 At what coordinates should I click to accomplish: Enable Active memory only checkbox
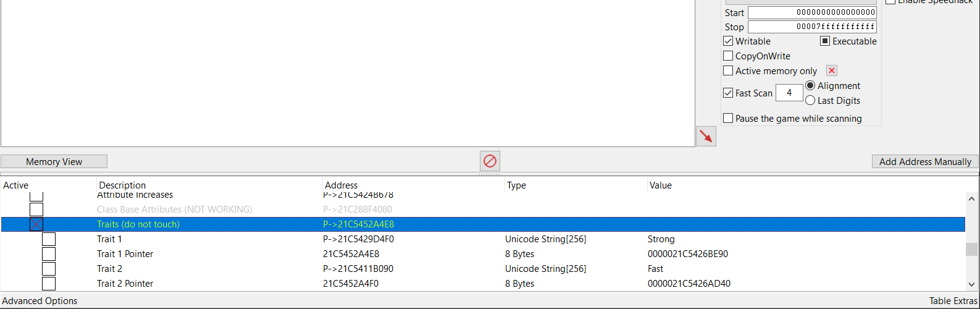728,71
